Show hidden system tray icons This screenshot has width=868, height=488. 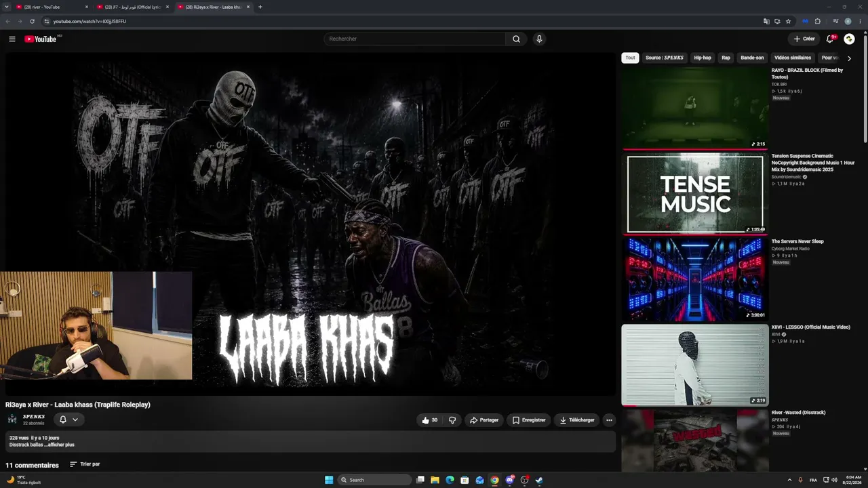790,480
